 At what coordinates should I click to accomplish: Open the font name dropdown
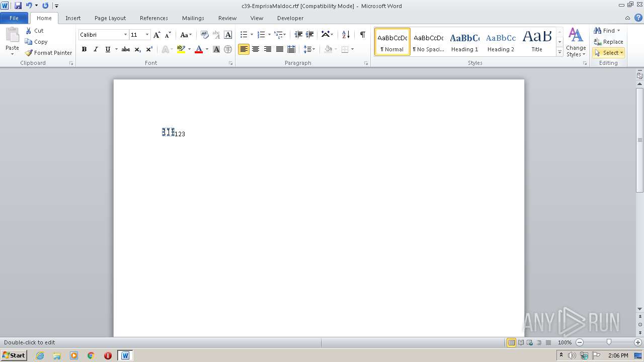click(x=125, y=35)
